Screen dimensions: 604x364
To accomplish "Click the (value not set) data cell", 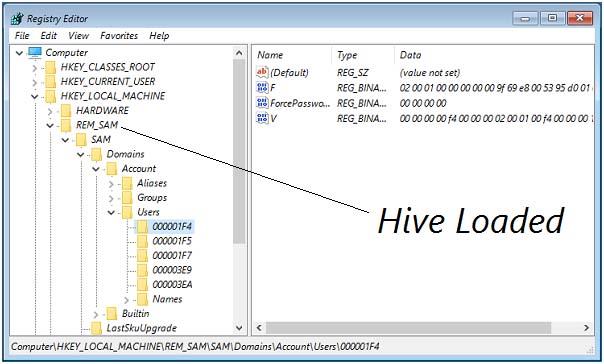I will (x=430, y=73).
